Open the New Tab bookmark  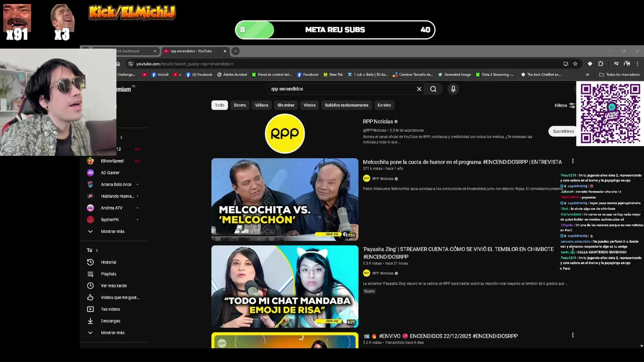(333, 74)
